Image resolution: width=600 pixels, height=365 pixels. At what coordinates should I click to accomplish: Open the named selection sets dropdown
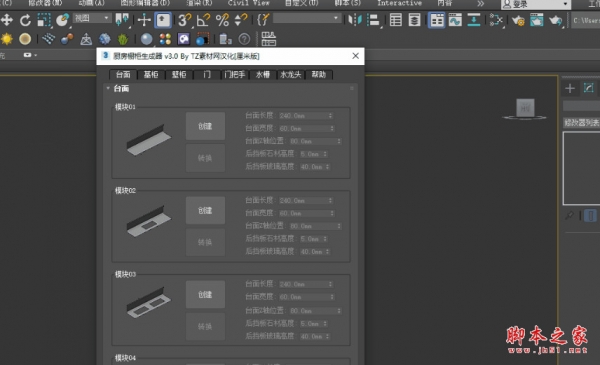pyautogui.click(x=307, y=18)
